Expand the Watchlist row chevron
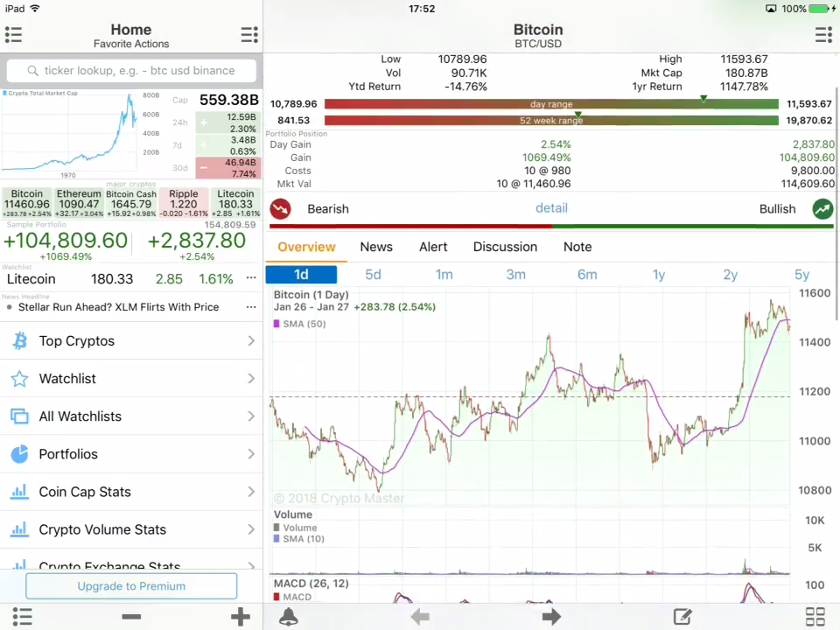 [x=251, y=379]
